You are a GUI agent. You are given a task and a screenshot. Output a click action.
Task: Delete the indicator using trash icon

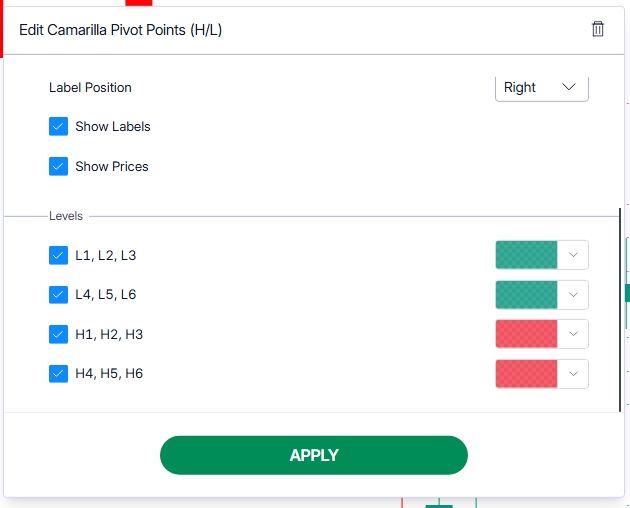(x=597, y=29)
